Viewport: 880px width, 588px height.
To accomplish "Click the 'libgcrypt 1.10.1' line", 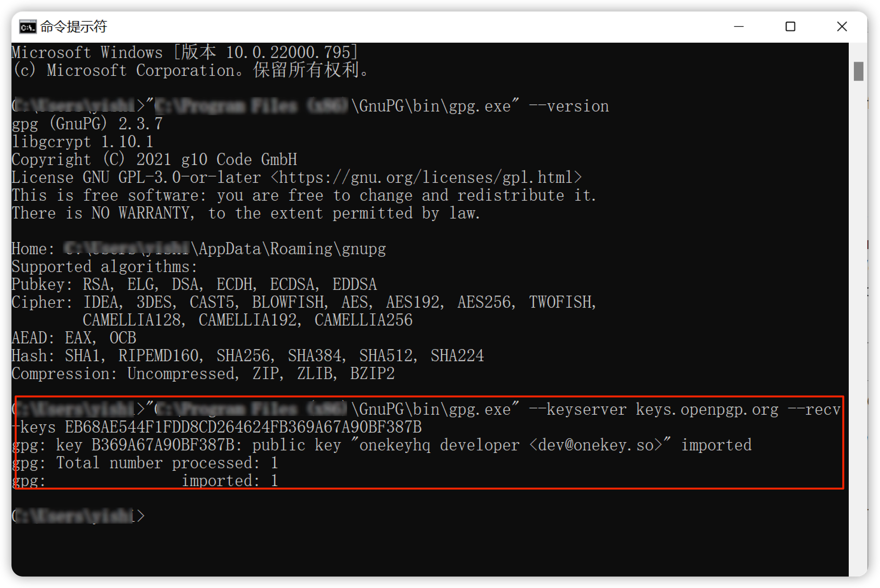I will [x=82, y=142].
